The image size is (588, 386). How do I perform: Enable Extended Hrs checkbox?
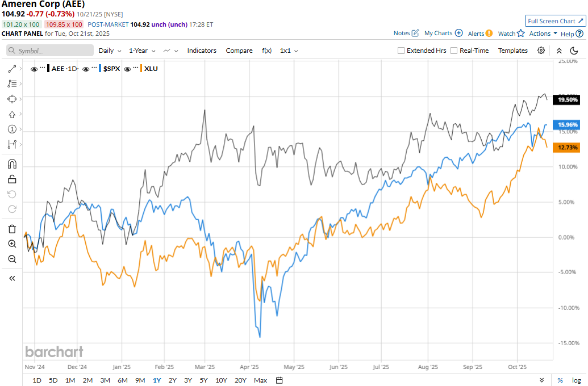pyautogui.click(x=401, y=51)
